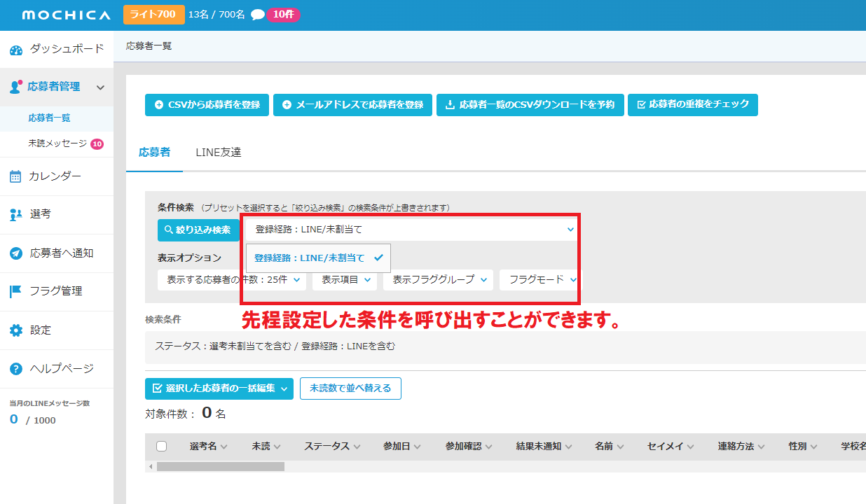
Task: Click the CSVから応募者を登録 button
Action: (x=207, y=105)
